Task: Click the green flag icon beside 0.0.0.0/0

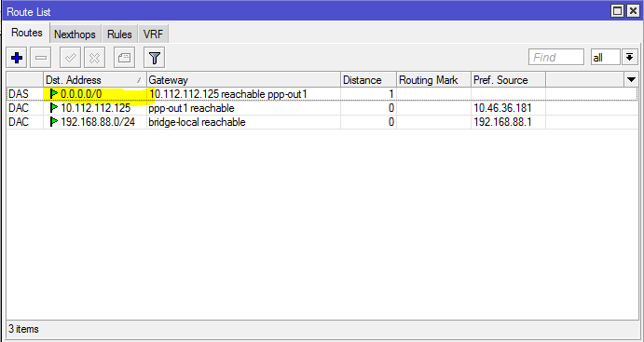Action: (x=54, y=94)
